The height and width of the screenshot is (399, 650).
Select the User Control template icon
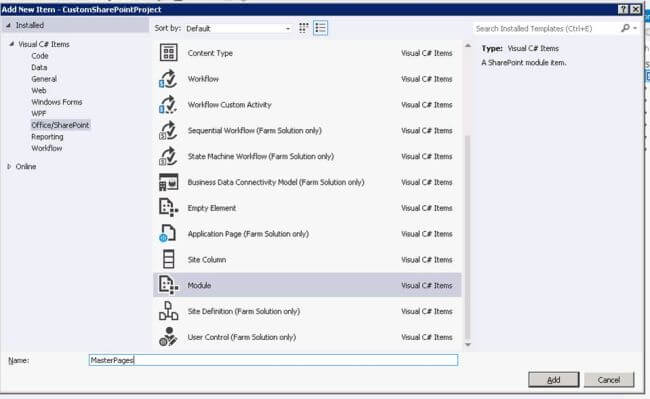[168, 337]
